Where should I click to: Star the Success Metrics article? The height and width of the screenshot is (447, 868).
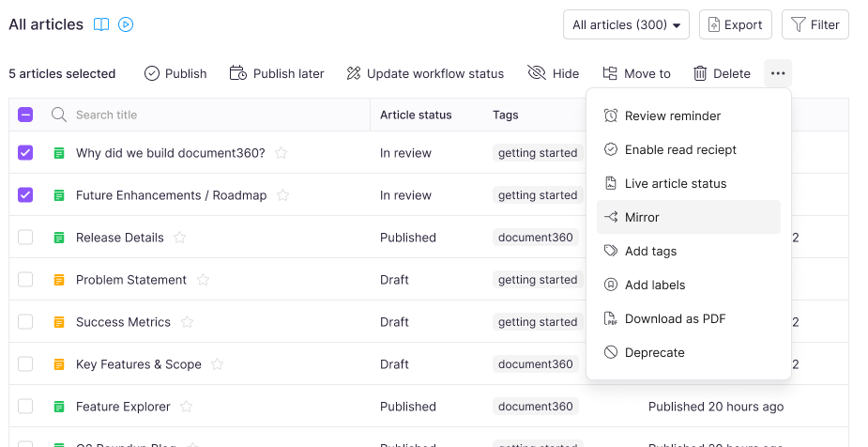(187, 322)
